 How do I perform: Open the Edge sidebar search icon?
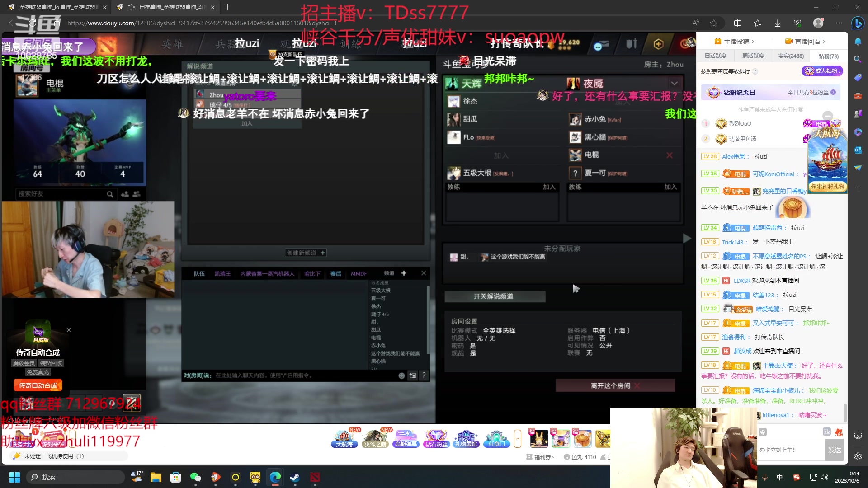858,59
